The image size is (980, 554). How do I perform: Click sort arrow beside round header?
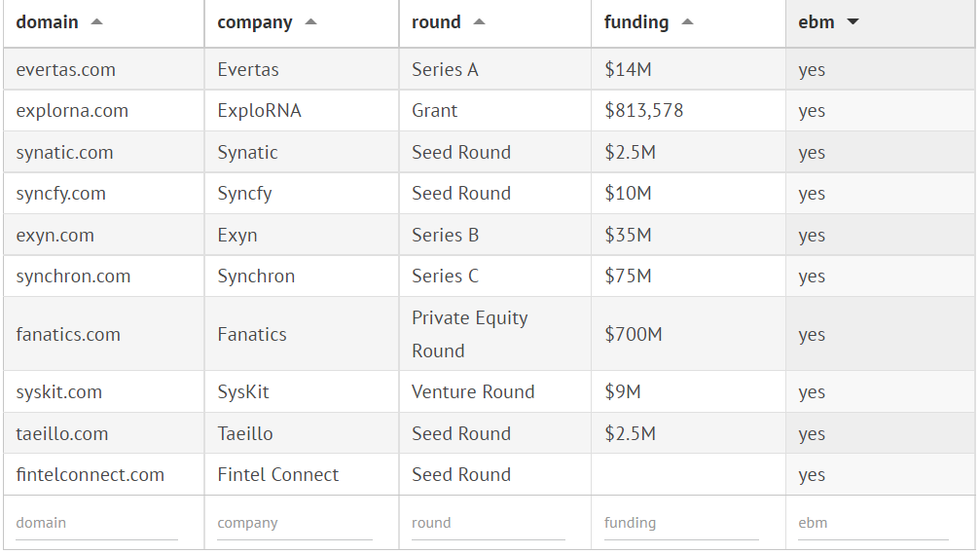coord(479,22)
